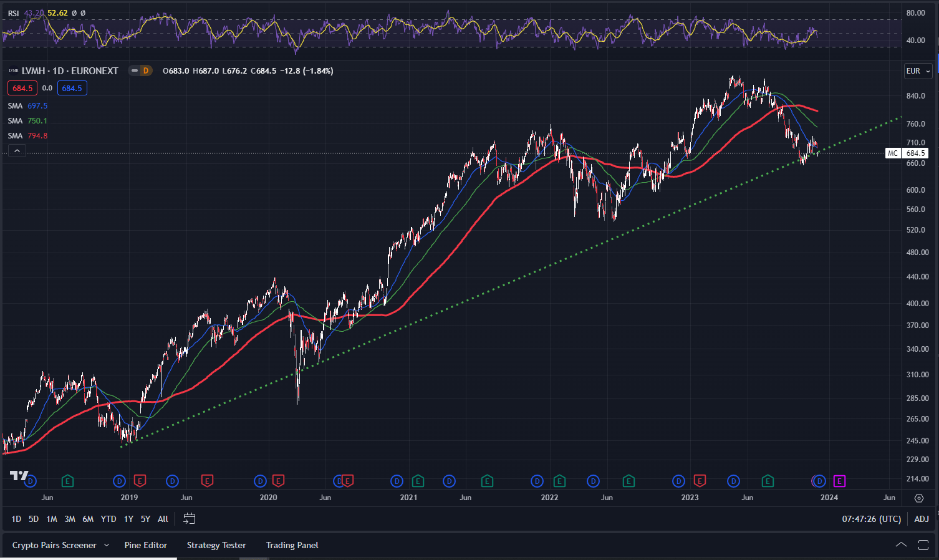Click the TradingView logo on the chart
Screen dimensions: 939x560
pyautogui.click(x=19, y=476)
